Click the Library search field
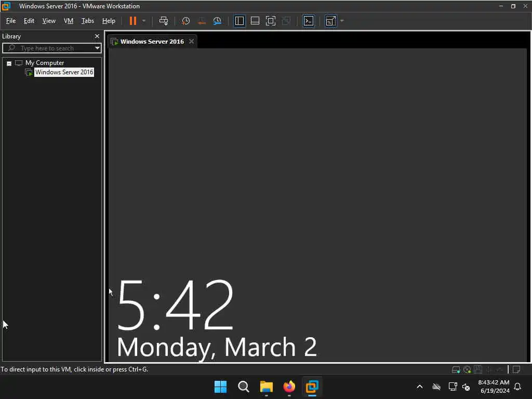Viewport: 532px width, 399px height. [51, 48]
